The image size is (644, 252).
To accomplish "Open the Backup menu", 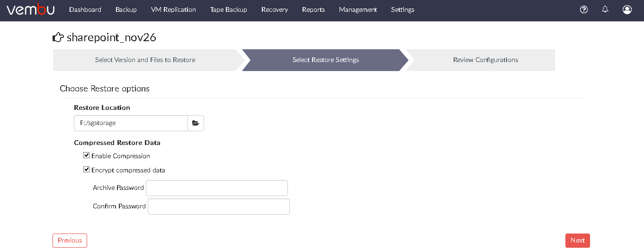I will (126, 9).
